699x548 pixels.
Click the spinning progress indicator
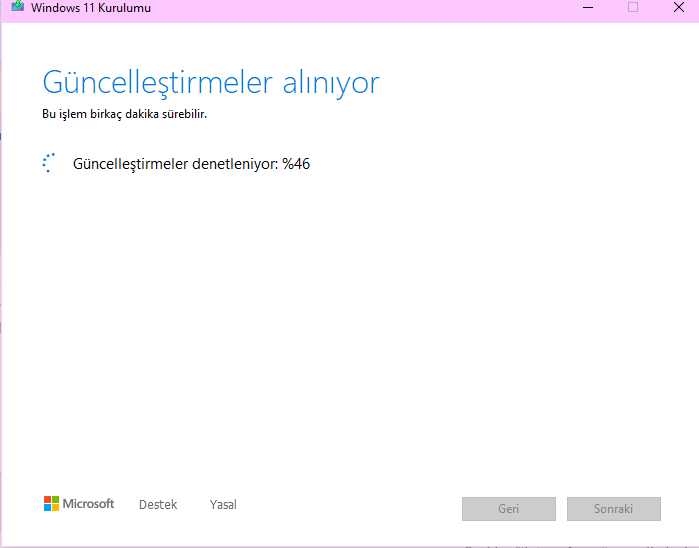(x=50, y=163)
